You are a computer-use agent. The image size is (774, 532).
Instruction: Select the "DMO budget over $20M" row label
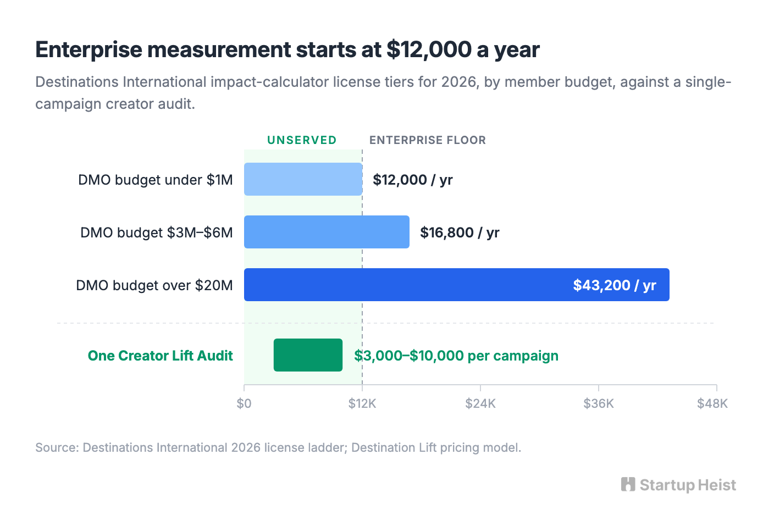(154, 285)
